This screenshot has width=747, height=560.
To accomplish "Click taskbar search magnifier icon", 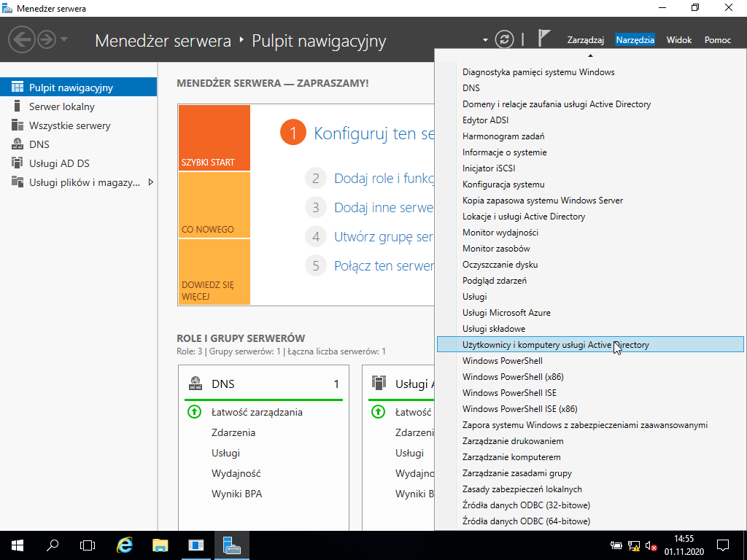I will pyautogui.click(x=53, y=545).
